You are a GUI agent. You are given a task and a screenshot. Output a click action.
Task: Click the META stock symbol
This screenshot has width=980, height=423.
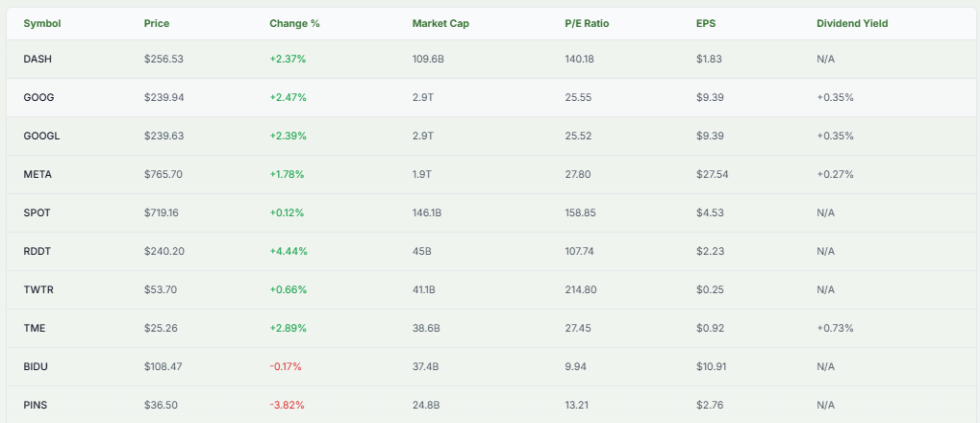click(x=38, y=174)
